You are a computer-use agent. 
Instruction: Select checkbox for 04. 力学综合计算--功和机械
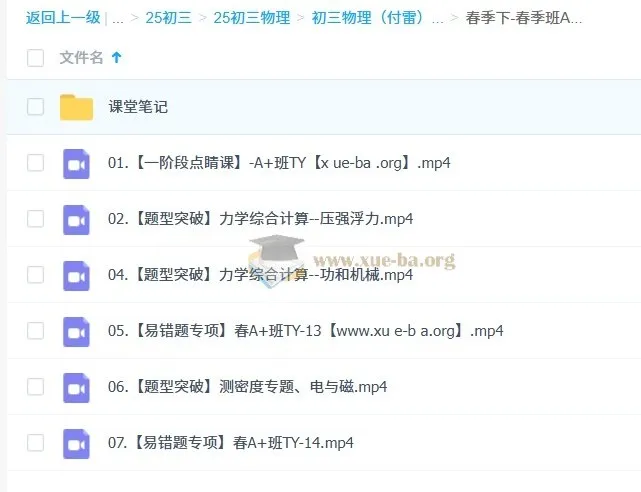click(x=36, y=275)
